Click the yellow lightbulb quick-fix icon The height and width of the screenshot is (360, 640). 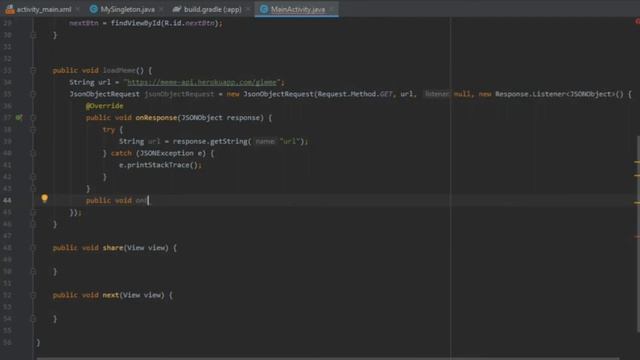pos(44,199)
